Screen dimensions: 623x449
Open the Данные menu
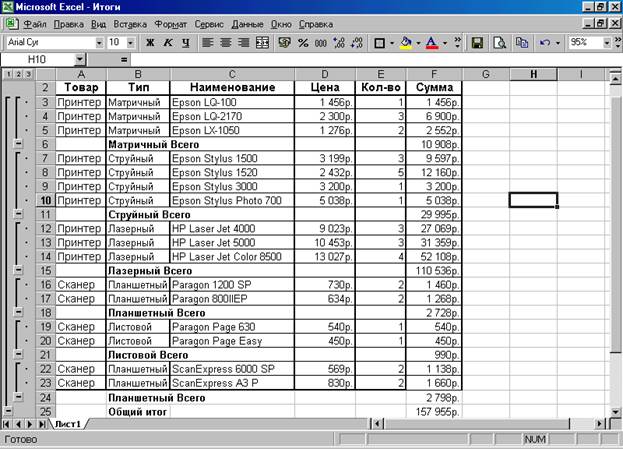[x=248, y=24]
